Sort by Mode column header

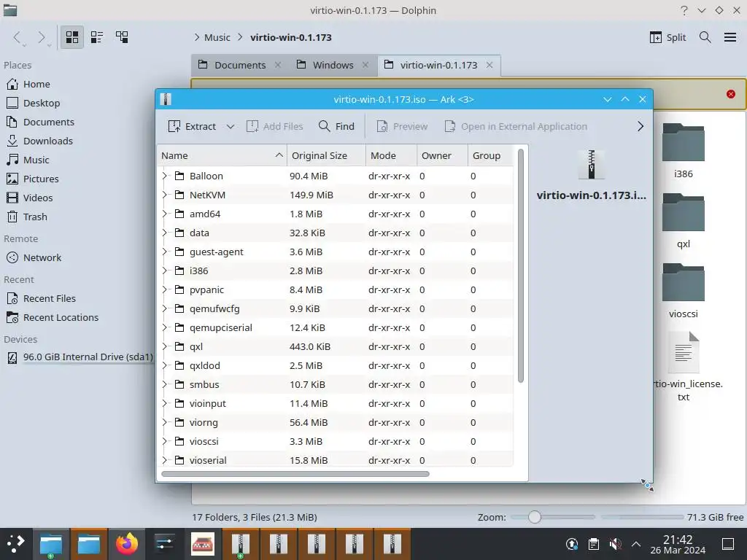(391, 156)
